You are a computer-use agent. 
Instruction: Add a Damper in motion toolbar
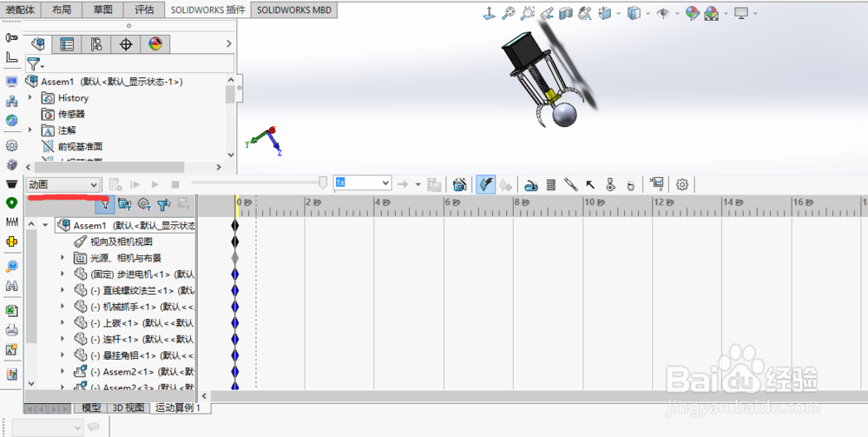[571, 185]
